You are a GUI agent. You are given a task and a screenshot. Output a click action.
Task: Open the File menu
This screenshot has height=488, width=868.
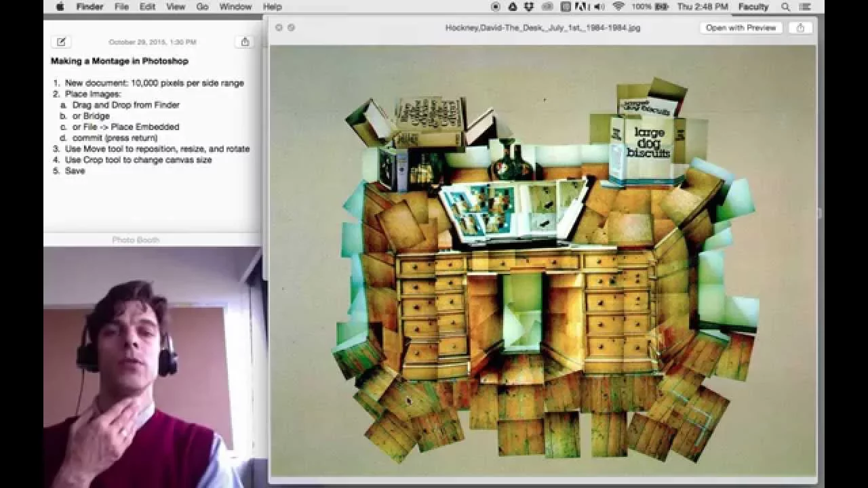click(x=121, y=7)
